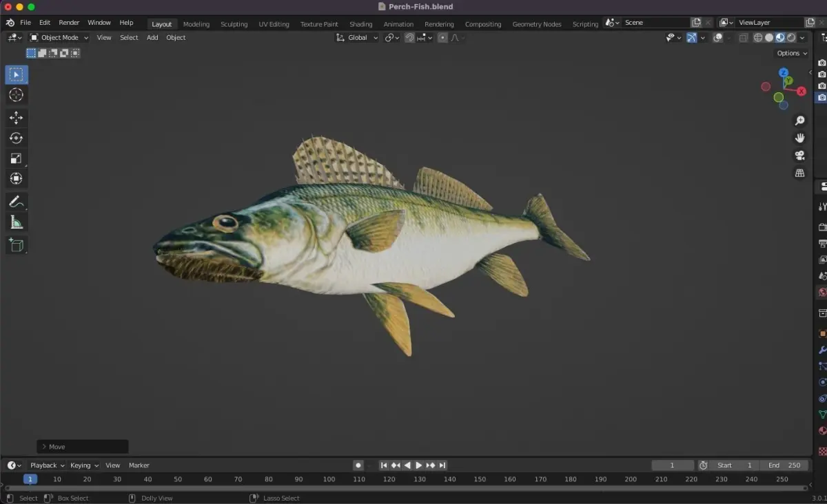Switch to the Geometry Nodes workspace tab

[x=537, y=24]
